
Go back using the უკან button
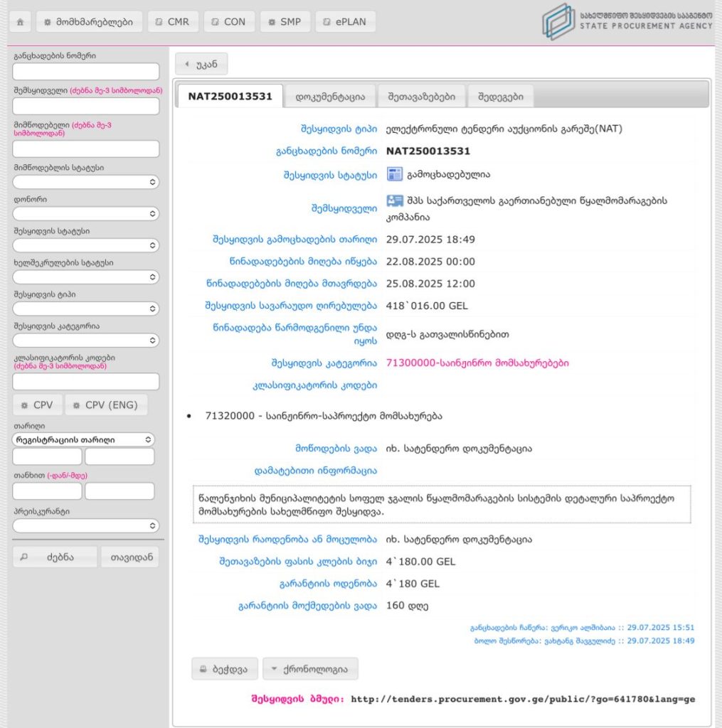(201, 64)
